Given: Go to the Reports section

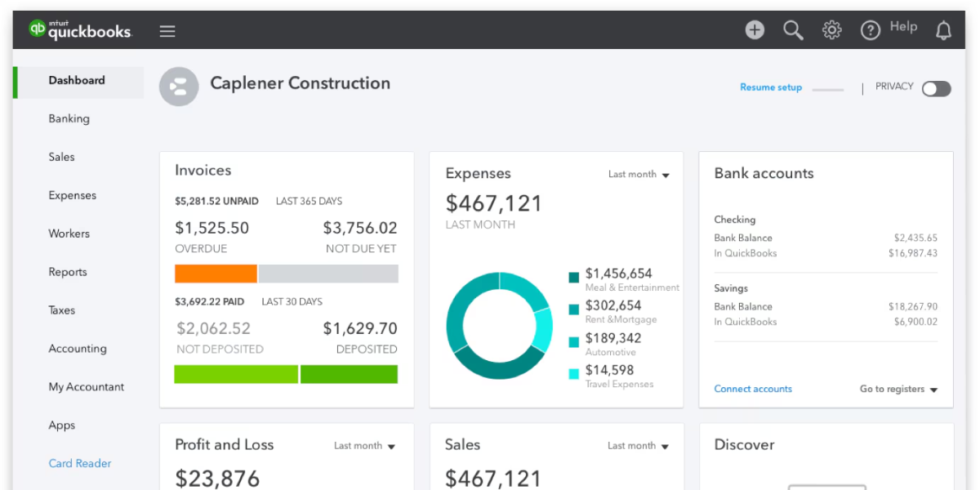Looking at the screenshot, I should [x=68, y=272].
